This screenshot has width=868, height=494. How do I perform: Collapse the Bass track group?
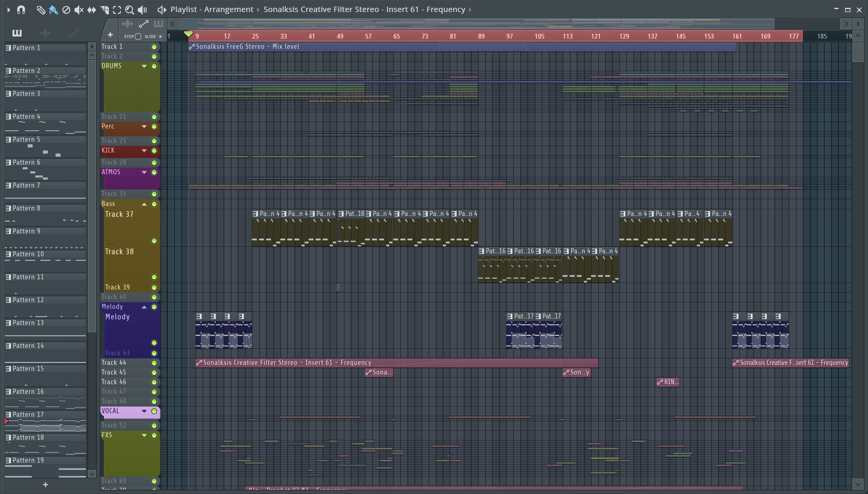(144, 204)
